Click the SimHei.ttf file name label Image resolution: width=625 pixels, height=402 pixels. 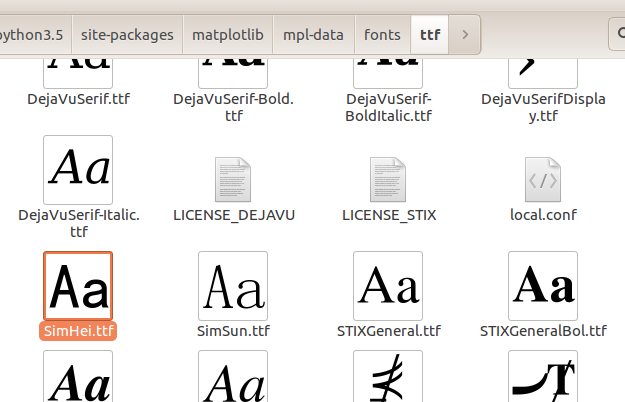point(78,331)
